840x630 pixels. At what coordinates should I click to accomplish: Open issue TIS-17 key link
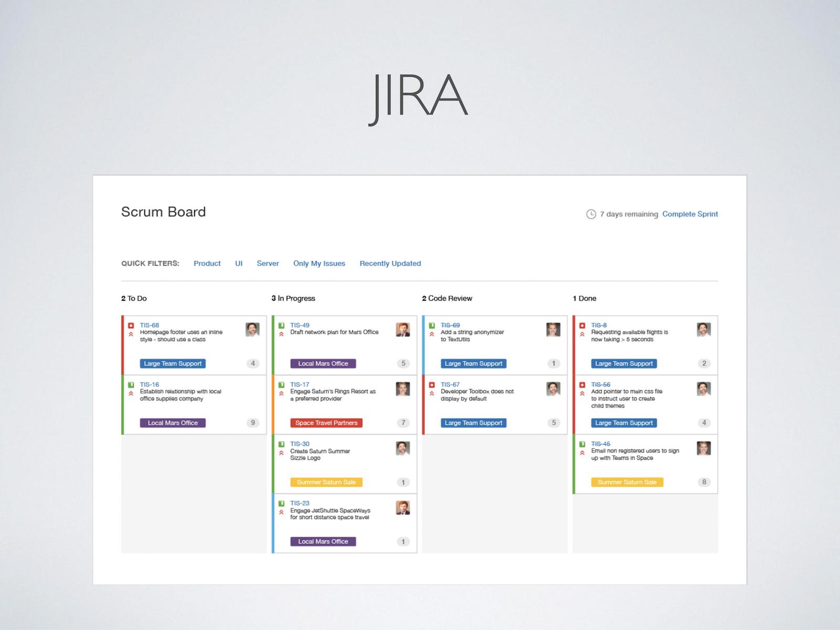coord(300,385)
